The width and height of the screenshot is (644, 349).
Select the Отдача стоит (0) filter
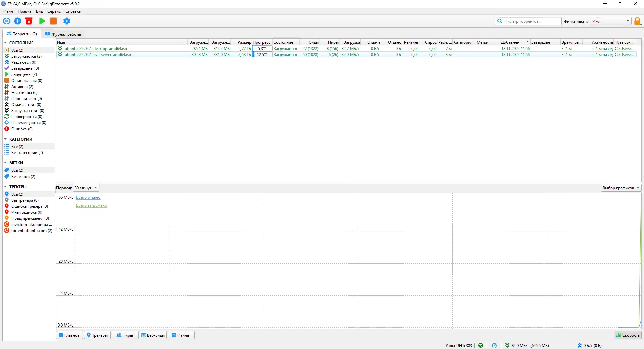pos(26,105)
